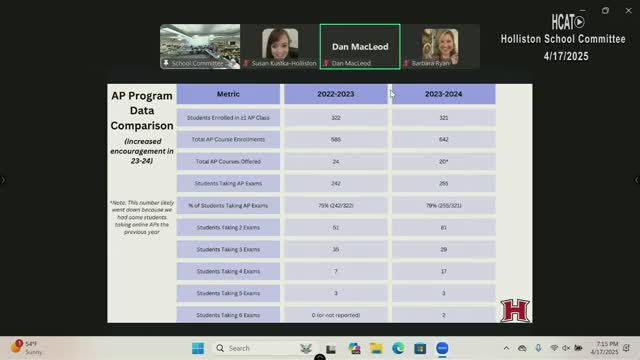Click the microphone tray icon
The height and width of the screenshot is (360, 640).
tap(538, 348)
